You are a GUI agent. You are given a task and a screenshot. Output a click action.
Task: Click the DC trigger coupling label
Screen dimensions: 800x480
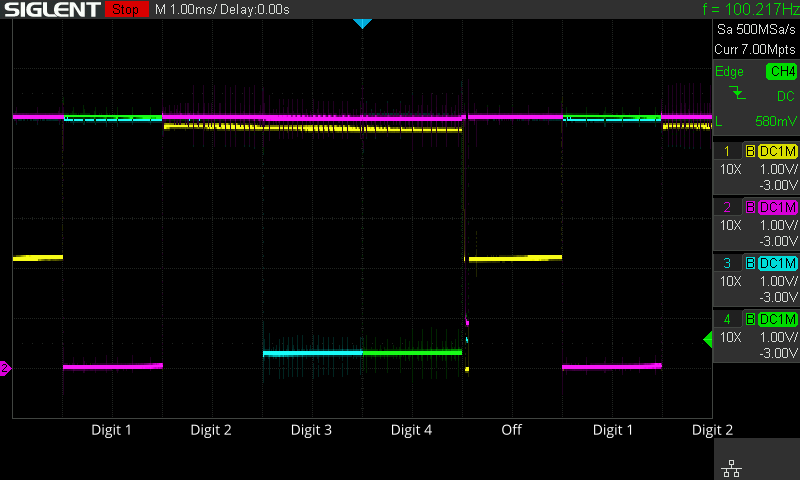point(786,96)
